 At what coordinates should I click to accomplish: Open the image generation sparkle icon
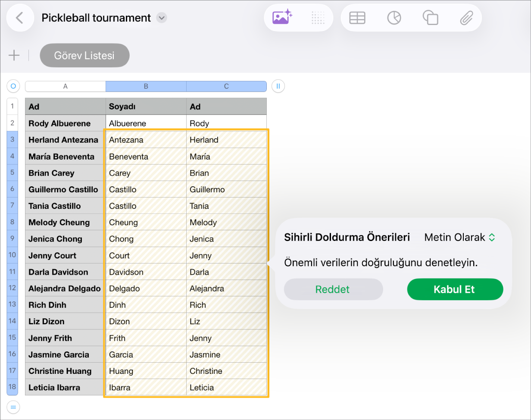click(282, 18)
